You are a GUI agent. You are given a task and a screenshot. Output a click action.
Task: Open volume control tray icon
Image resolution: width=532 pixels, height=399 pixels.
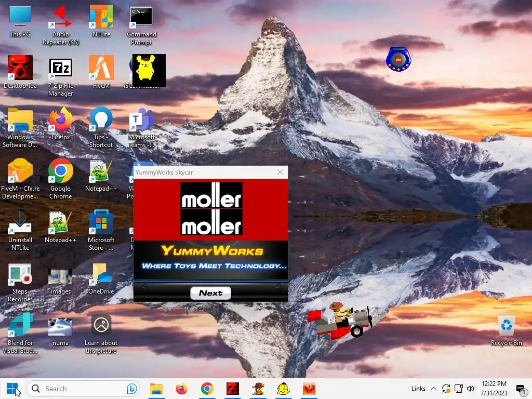point(471,389)
